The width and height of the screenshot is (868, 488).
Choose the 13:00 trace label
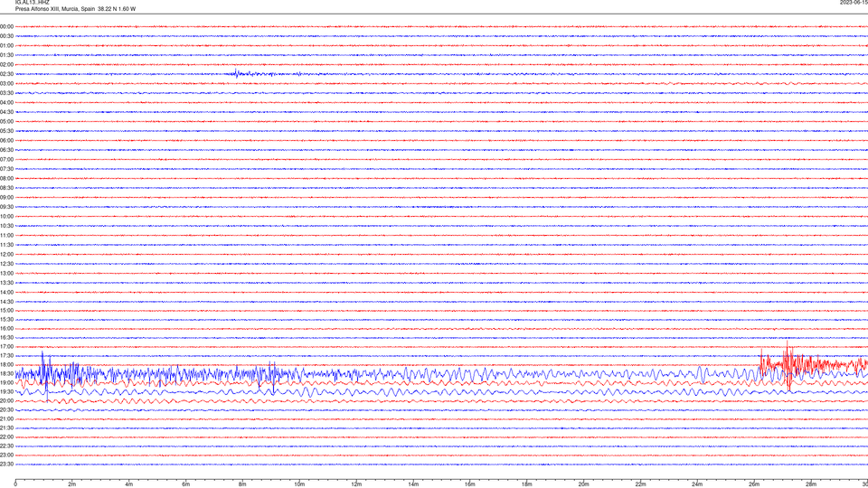tap(6, 273)
